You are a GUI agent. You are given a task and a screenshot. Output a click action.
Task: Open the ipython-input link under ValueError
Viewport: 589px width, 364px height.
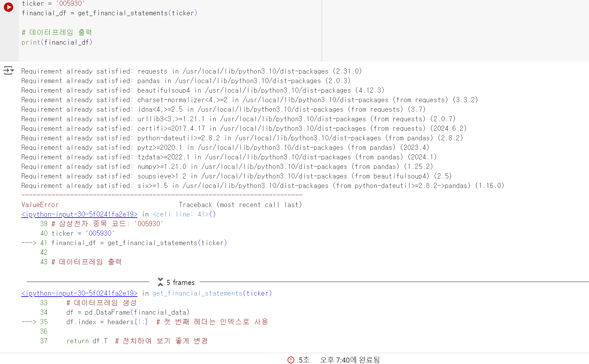79,214
